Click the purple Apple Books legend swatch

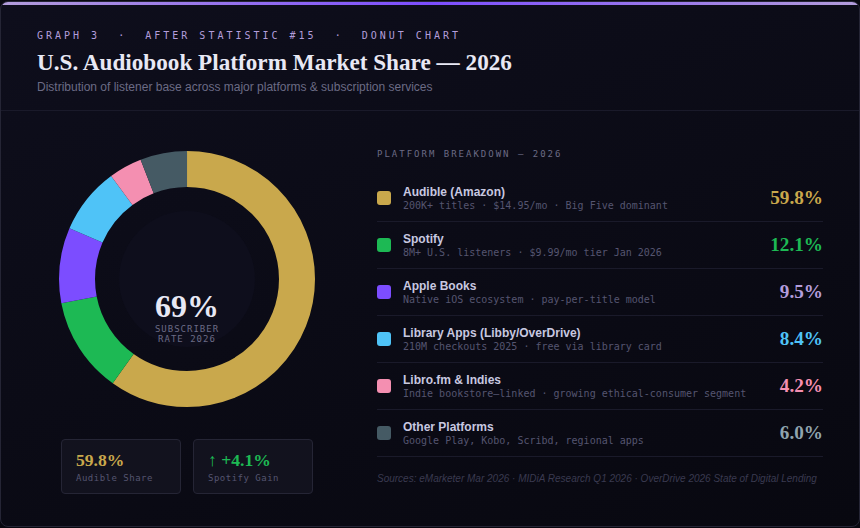pyautogui.click(x=384, y=292)
